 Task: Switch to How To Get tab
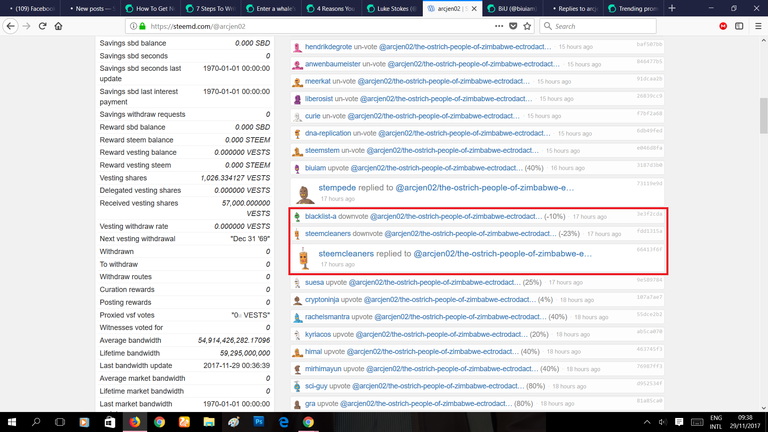152,8
